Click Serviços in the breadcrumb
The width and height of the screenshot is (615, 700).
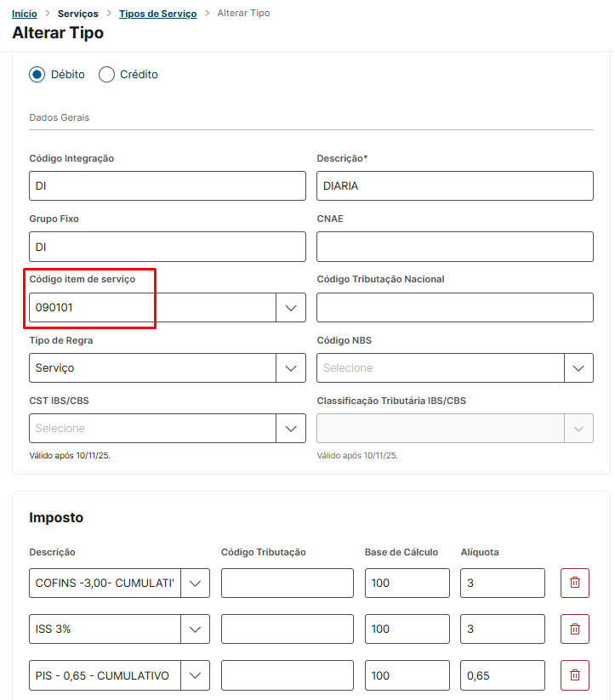[x=77, y=14]
